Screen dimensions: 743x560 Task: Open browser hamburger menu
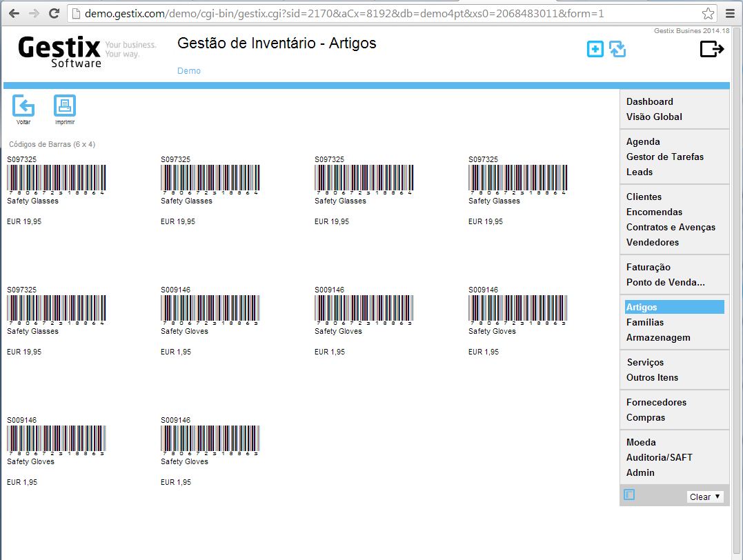730,13
